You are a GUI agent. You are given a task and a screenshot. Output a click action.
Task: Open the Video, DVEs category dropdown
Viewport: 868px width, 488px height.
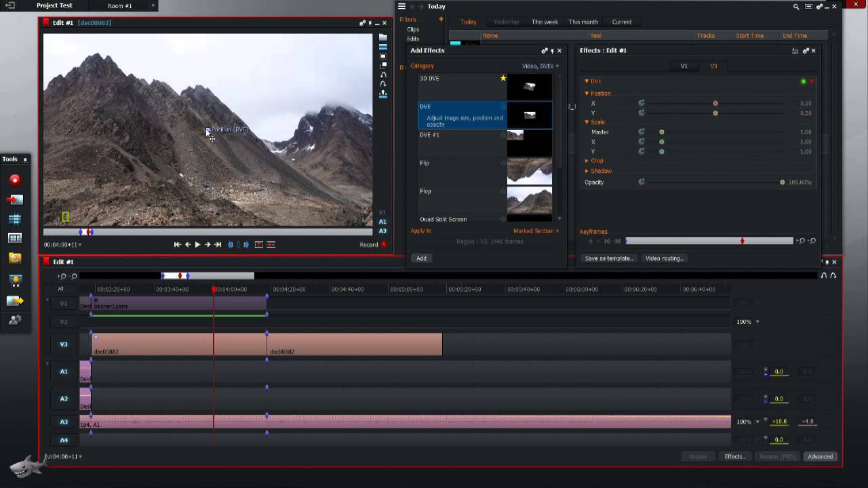coord(540,66)
